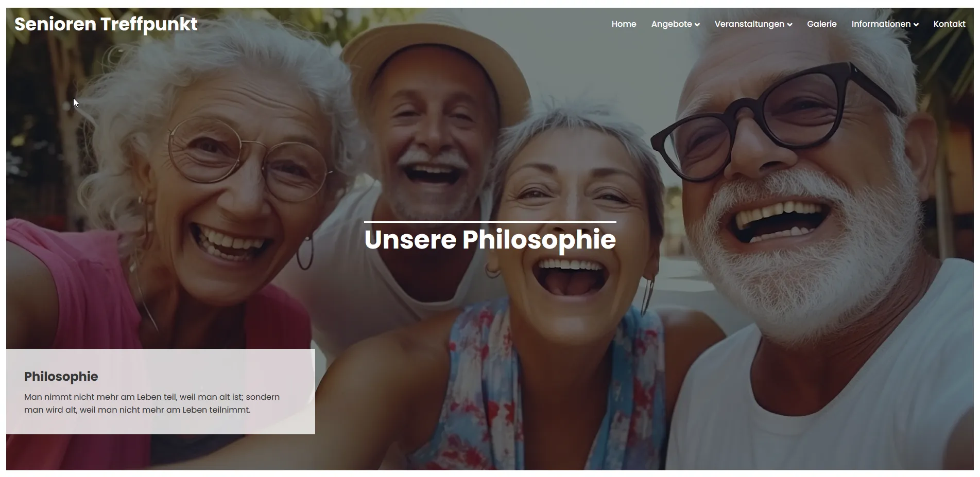Expand the chevron beside Informationen
Screen dimensions: 980x477
pyautogui.click(x=916, y=25)
